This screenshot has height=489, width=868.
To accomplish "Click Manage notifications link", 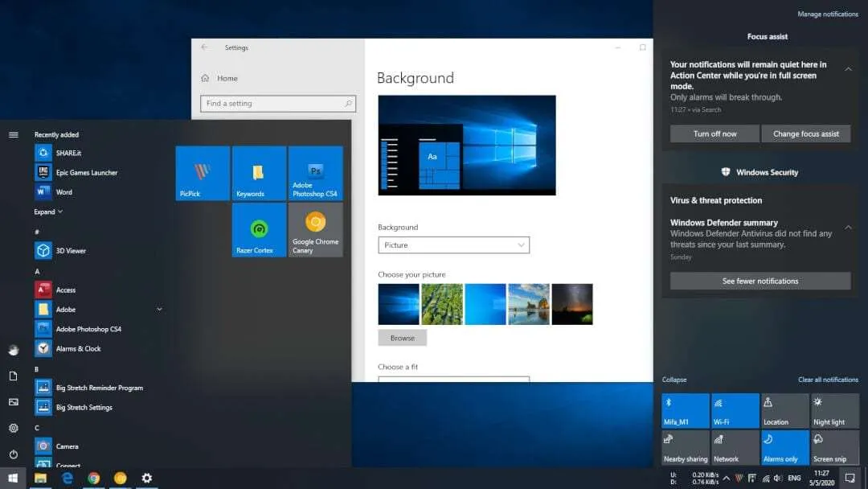I will [x=828, y=14].
